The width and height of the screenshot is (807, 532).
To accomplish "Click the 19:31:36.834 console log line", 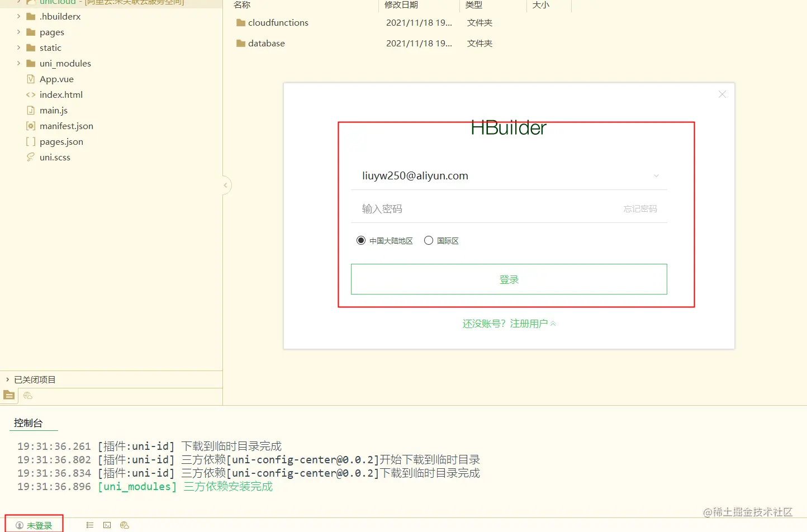I will pos(248,473).
